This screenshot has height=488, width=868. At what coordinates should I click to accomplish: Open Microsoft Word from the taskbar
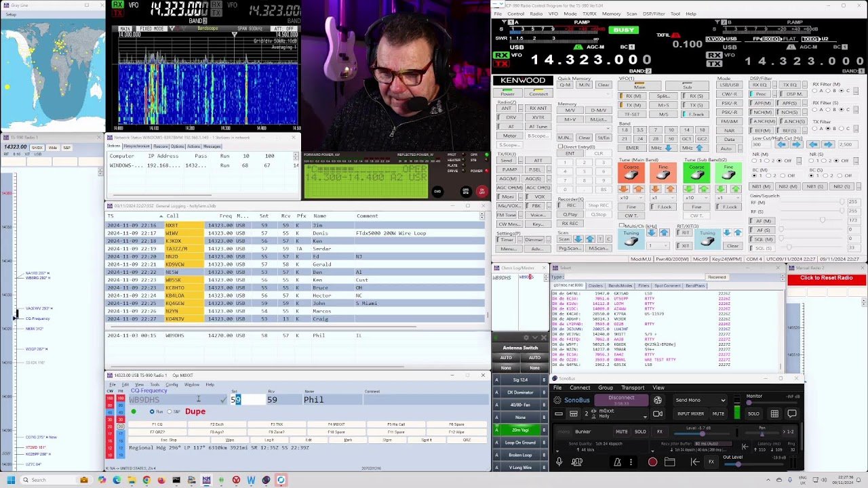pyautogui.click(x=251, y=480)
